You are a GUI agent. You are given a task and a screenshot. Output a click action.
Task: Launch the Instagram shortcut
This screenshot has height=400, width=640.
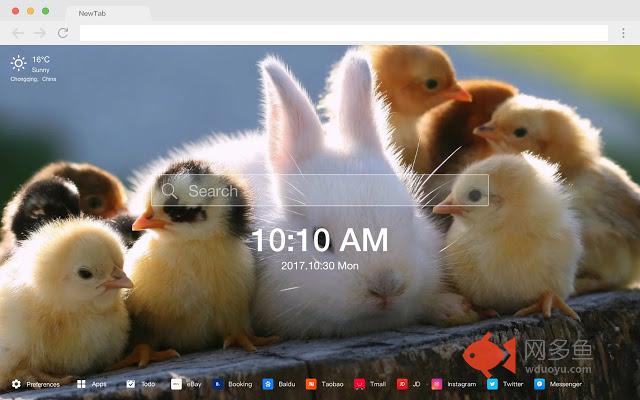[437, 384]
